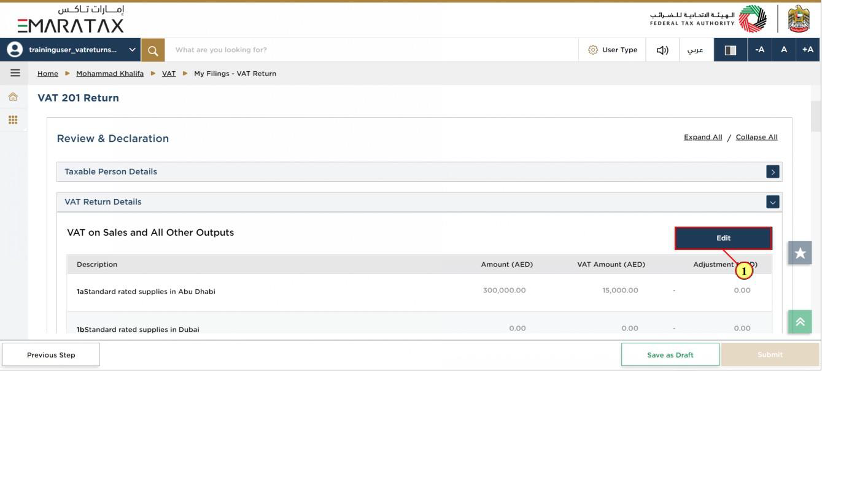868x492 pixels.
Task: Click the EmaraTax logo
Action: tap(71, 19)
